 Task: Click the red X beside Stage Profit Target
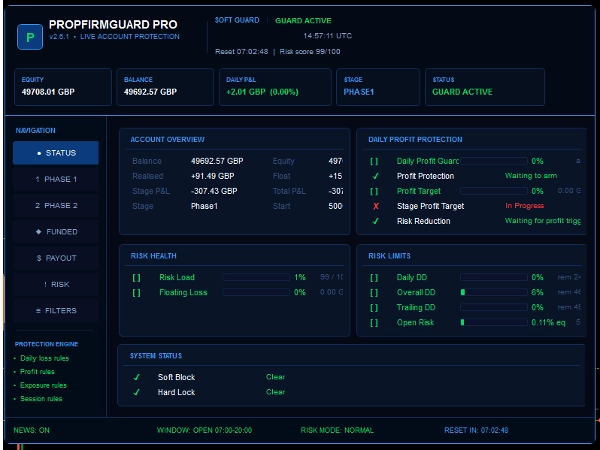(x=376, y=206)
